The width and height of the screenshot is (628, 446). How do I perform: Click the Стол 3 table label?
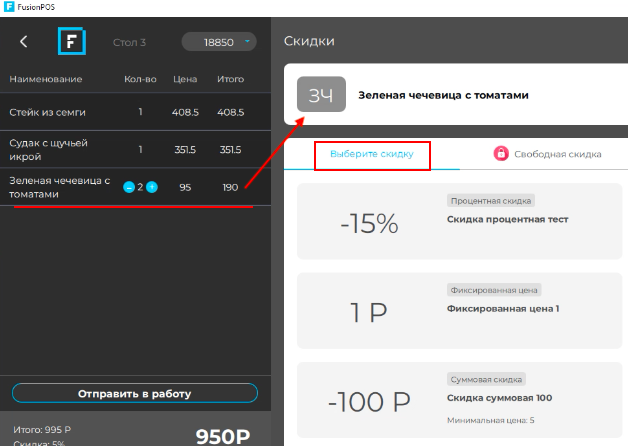[x=129, y=42]
